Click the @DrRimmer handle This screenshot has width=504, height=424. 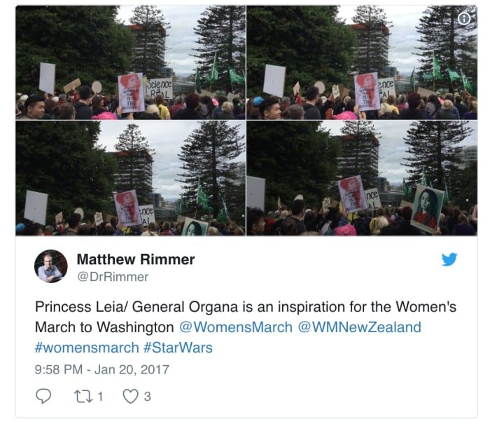tap(113, 277)
